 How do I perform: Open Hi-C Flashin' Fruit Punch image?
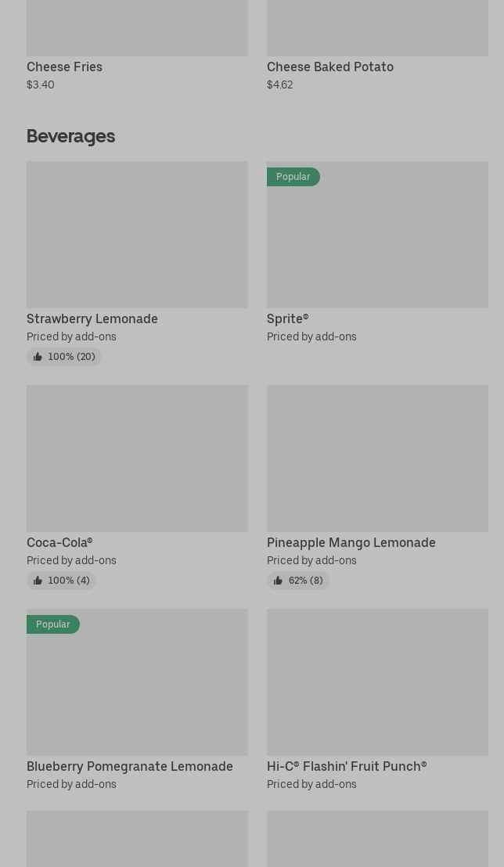click(377, 682)
